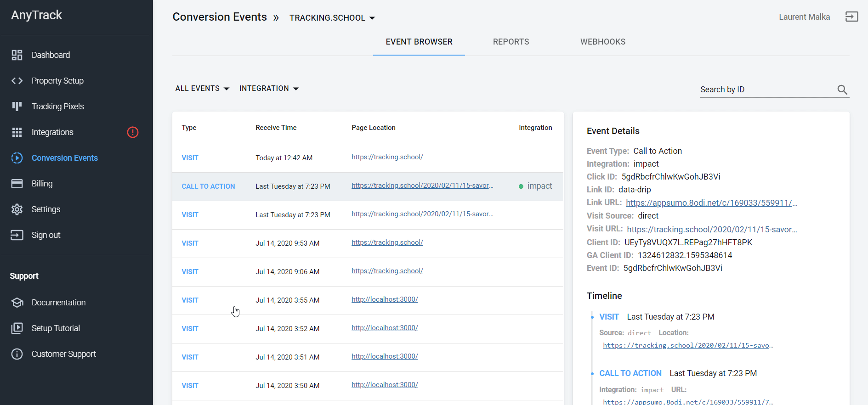The image size is (868, 405).
Task: Open the INTEGRATION filter dropdown
Action: tap(269, 89)
